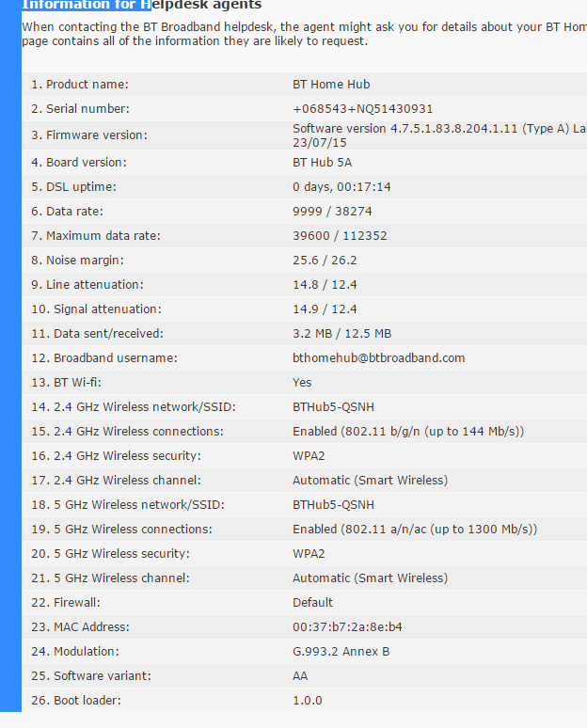Screen dimensions: 587x728
Task: Click the 'Information for Helpdesk agents' heading
Action: point(142,5)
